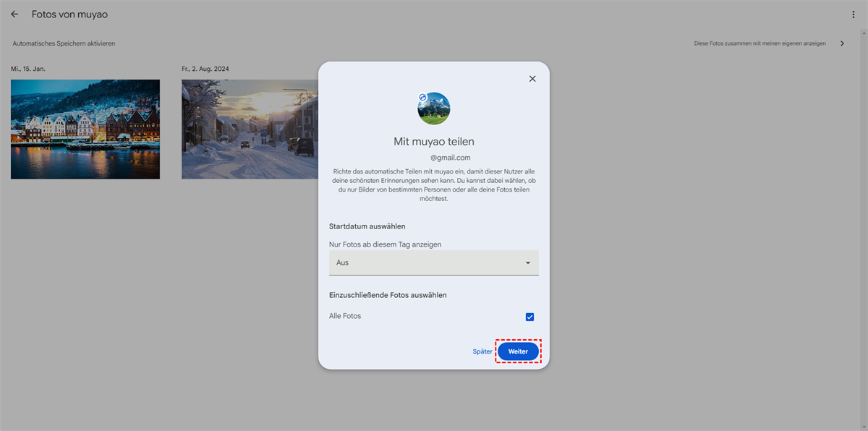
Task: Open the snowy street photo from 2. Aug. 2024
Action: (250, 129)
